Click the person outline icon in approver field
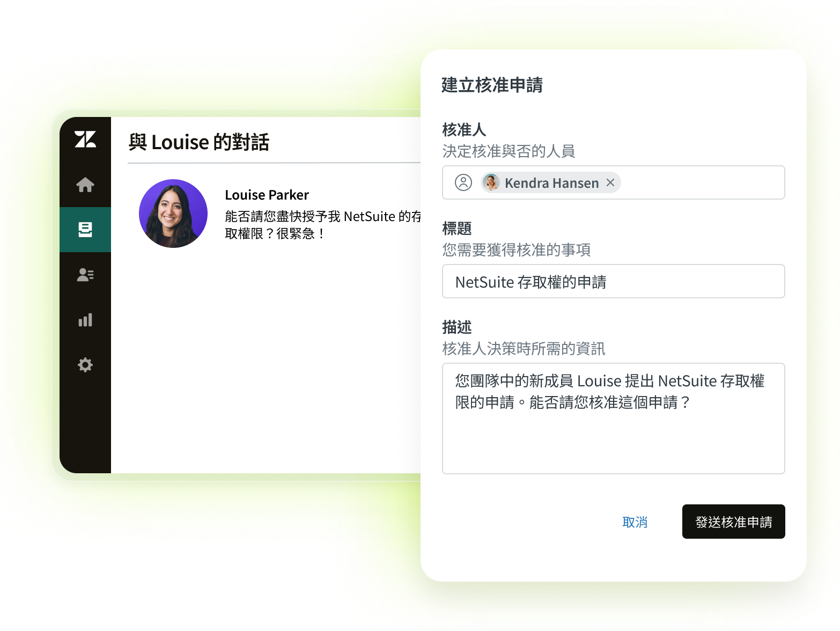 pyautogui.click(x=463, y=182)
